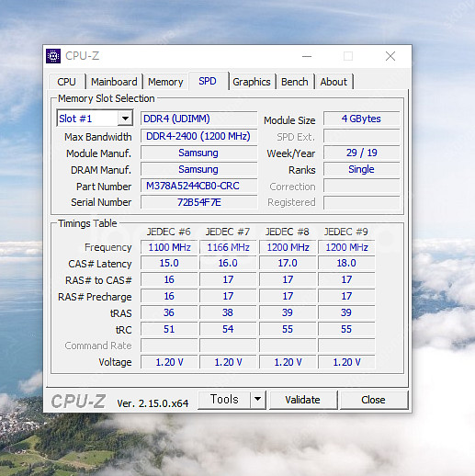Viewport: 475px width, 476px height.
Task: Click JEDEC #9 voltage 1.20 V
Action: click(x=346, y=362)
